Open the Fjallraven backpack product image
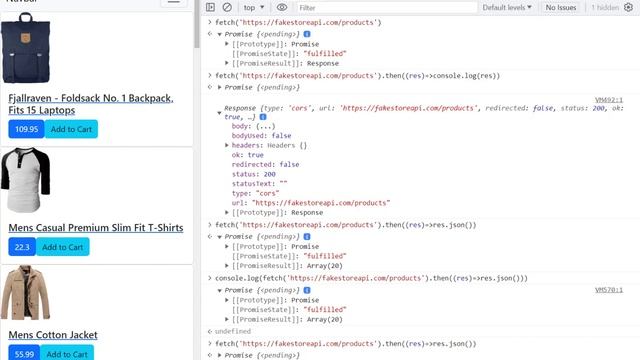 click(x=25, y=48)
